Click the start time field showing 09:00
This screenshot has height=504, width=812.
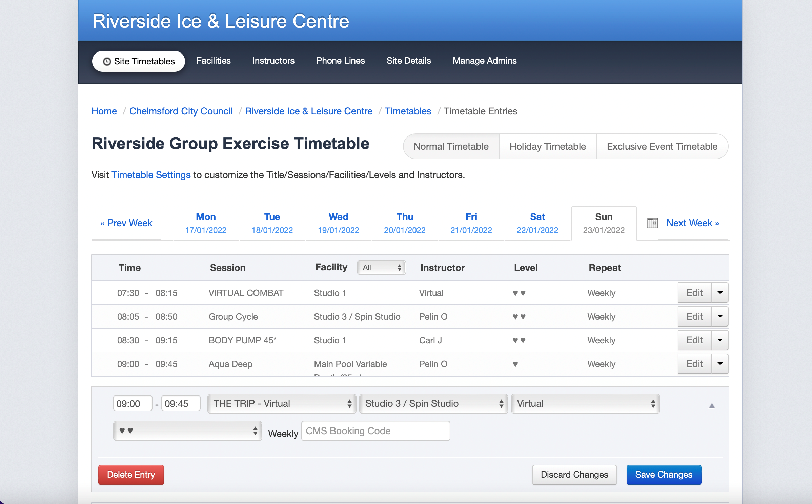click(133, 403)
